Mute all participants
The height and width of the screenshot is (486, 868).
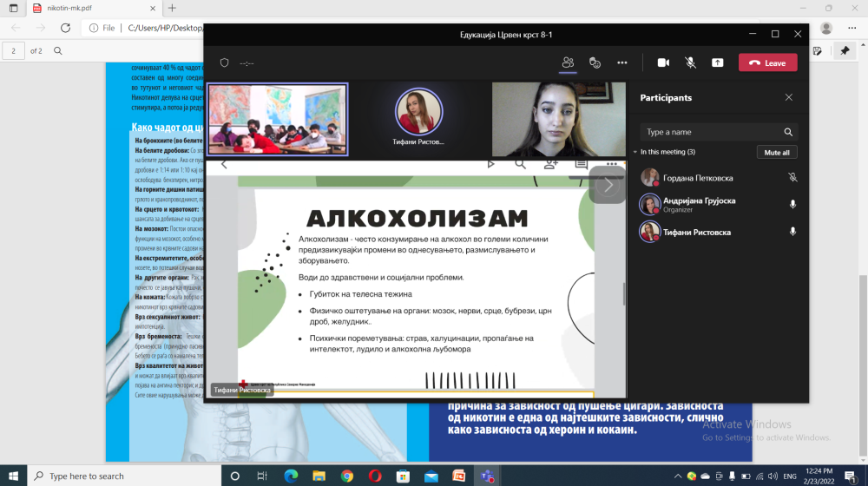pos(776,152)
